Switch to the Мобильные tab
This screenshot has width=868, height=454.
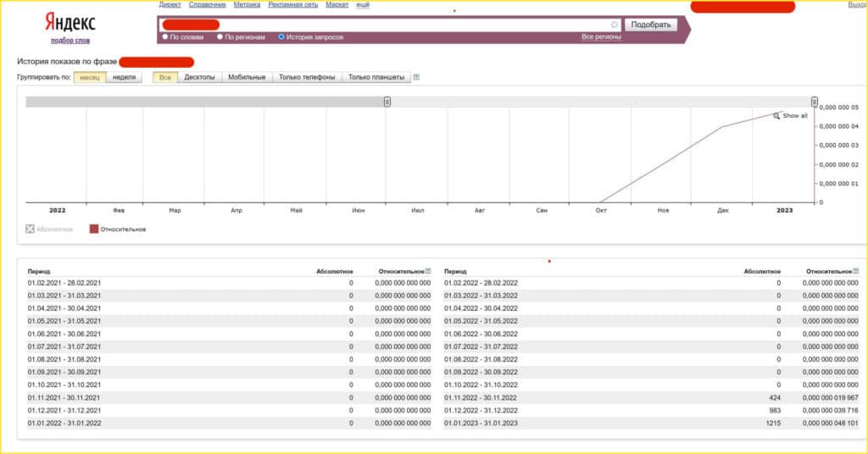point(247,78)
